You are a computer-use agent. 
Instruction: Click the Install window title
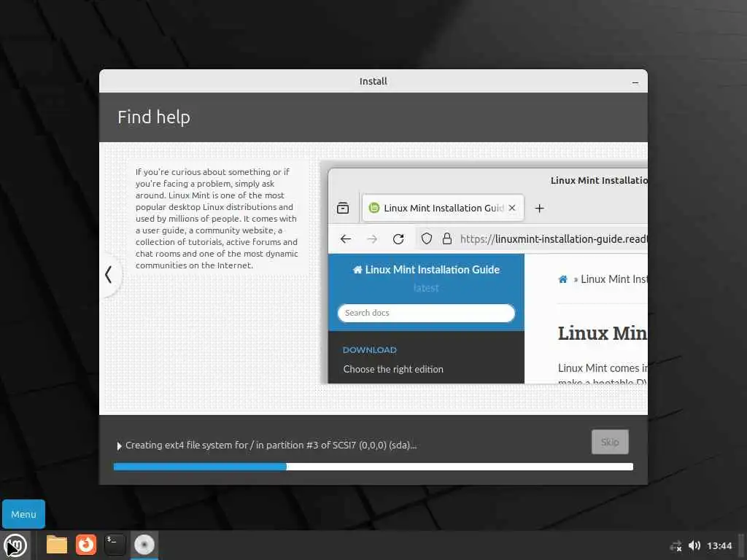(x=373, y=82)
